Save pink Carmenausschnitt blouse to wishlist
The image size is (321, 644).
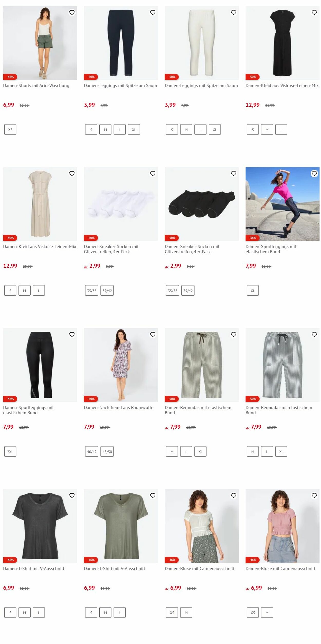[314, 495]
